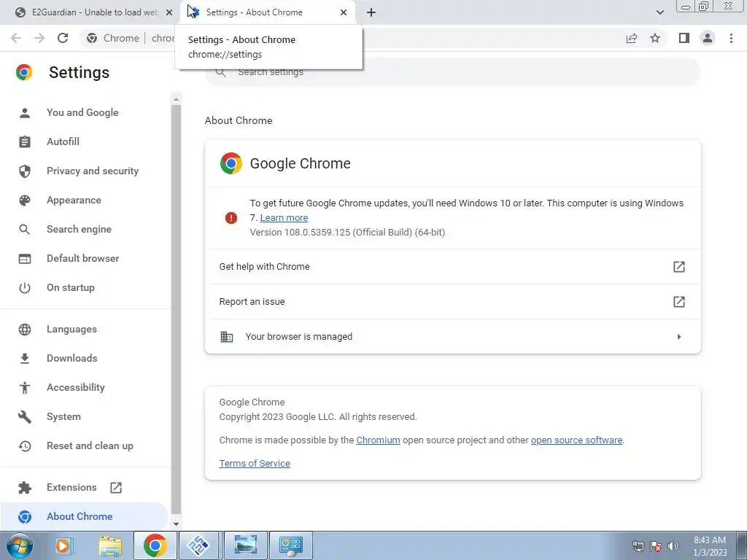The image size is (747, 560).
Task: Open Search engine settings
Action: pos(79,229)
